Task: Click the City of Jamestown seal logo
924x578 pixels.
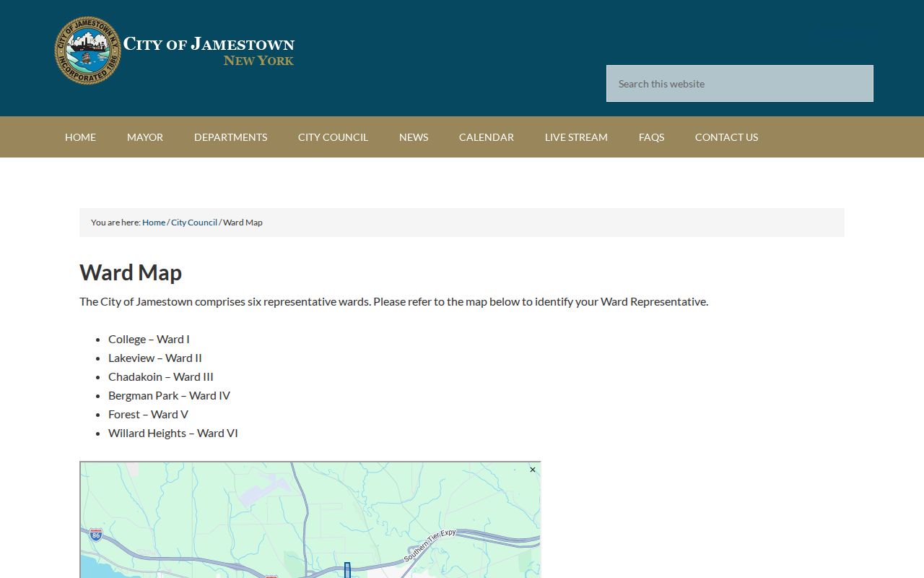Action: click(88, 51)
